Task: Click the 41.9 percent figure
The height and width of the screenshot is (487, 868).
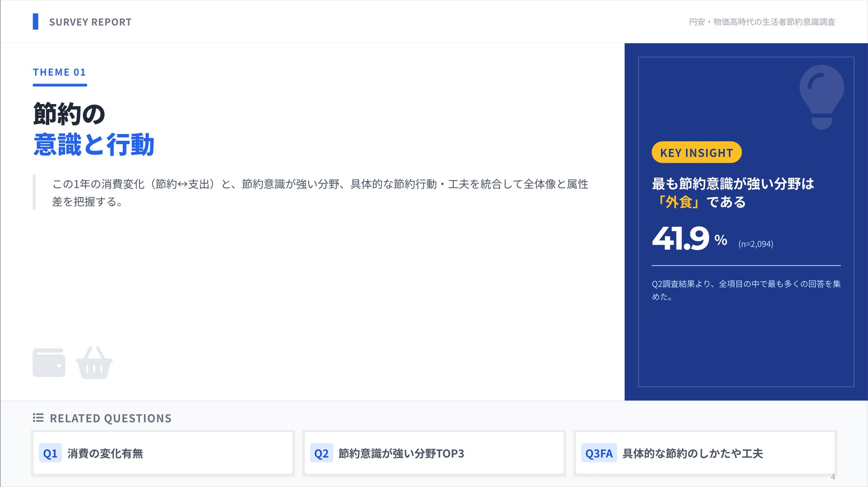Action: (681, 238)
